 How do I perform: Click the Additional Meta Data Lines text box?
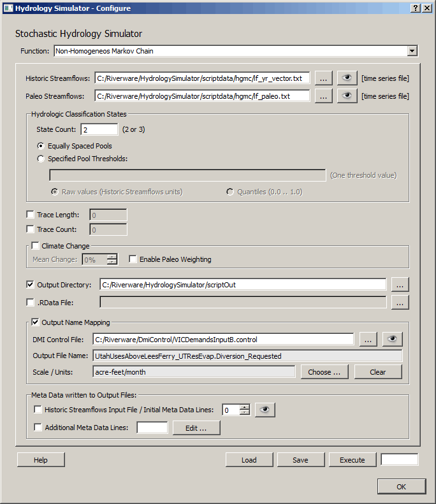(x=152, y=428)
